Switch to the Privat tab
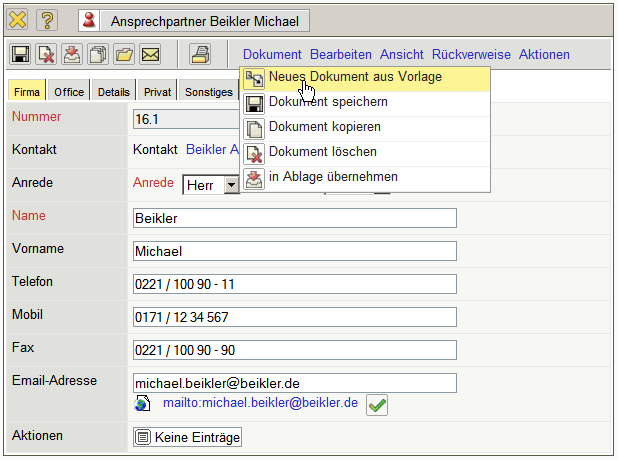The image size is (618, 460). click(x=157, y=92)
